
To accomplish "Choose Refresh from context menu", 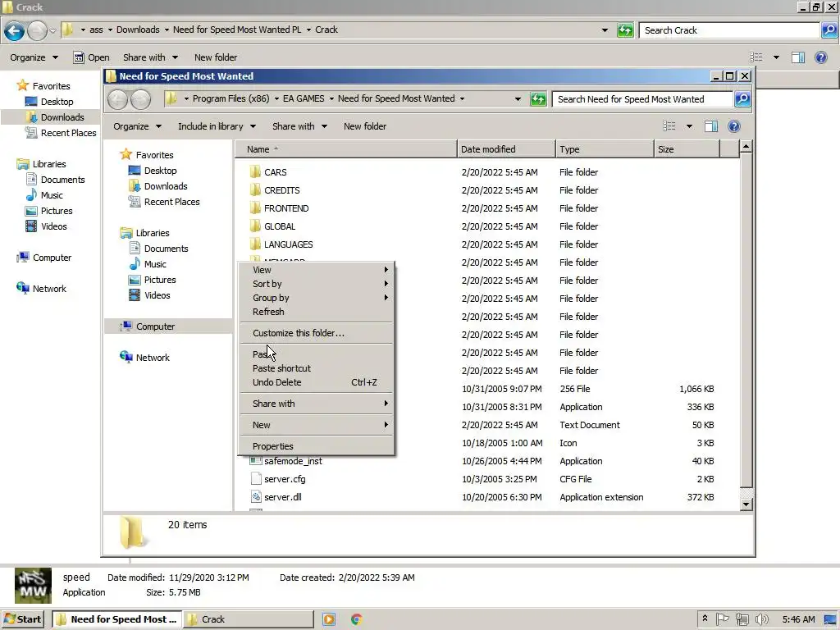I will (317, 311).
